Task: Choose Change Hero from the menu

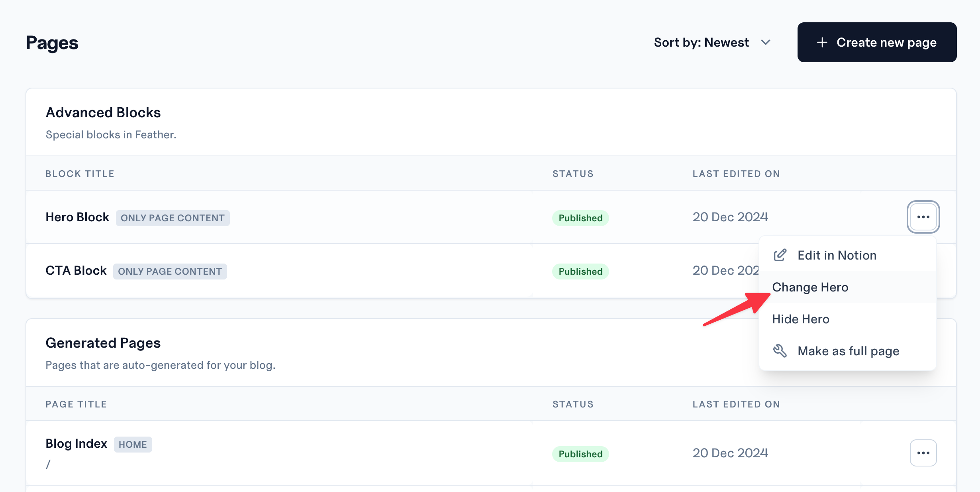Action: 810,287
